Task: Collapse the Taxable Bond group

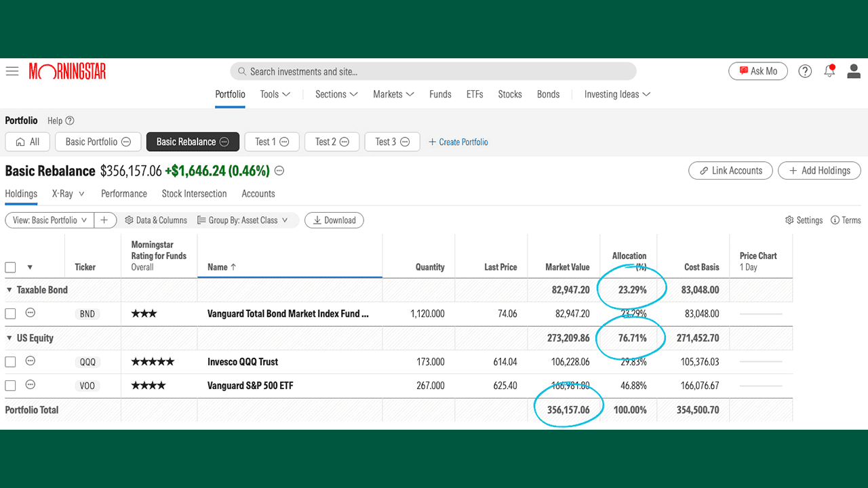Action: (x=8, y=289)
